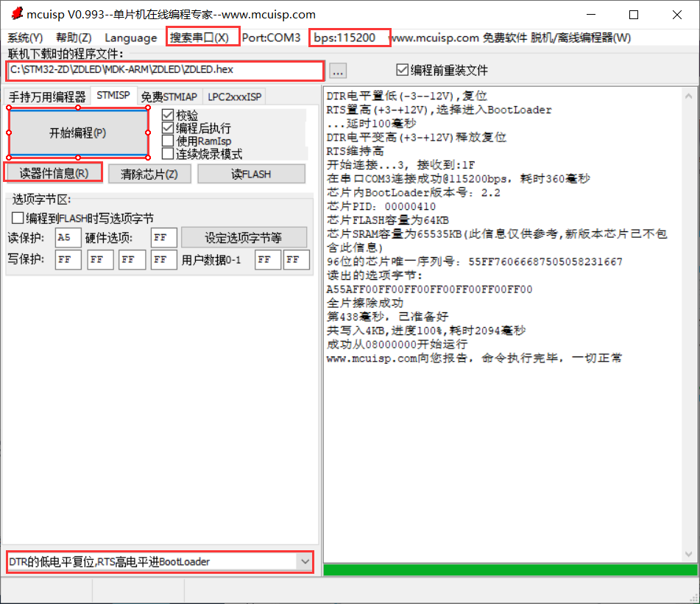This screenshot has height=604, width=700.
Task: Open the bps:115200 baud rate menu
Action: [344, 38]
